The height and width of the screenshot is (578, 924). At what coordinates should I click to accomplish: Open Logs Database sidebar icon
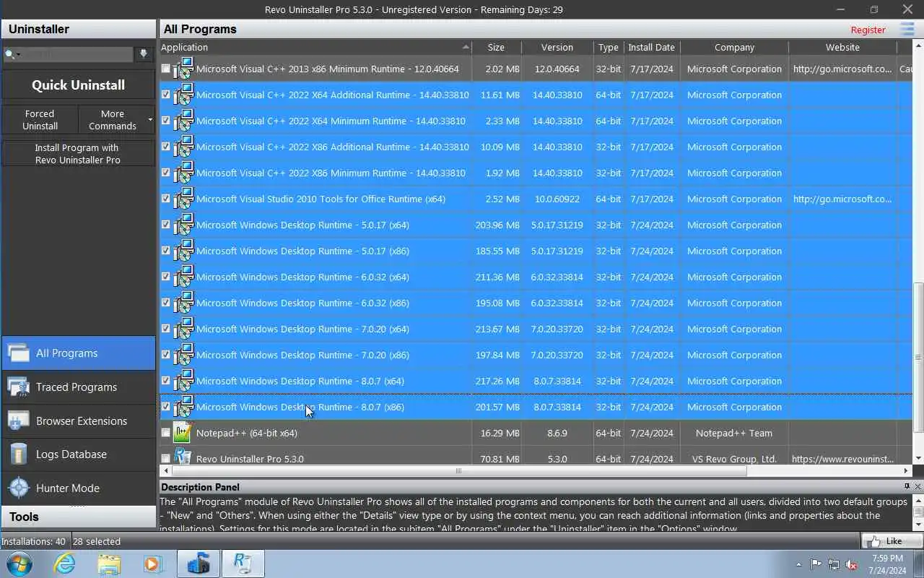19,454
